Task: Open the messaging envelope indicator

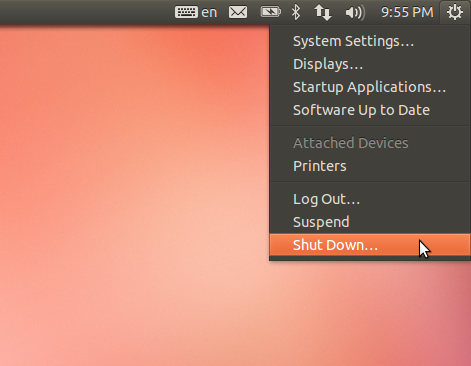Action: pyautogui.click(x=238, y=12)
